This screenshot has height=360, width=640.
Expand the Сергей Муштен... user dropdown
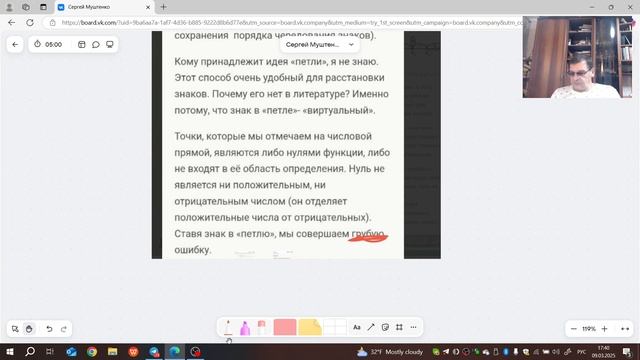[x=320, y=44]
